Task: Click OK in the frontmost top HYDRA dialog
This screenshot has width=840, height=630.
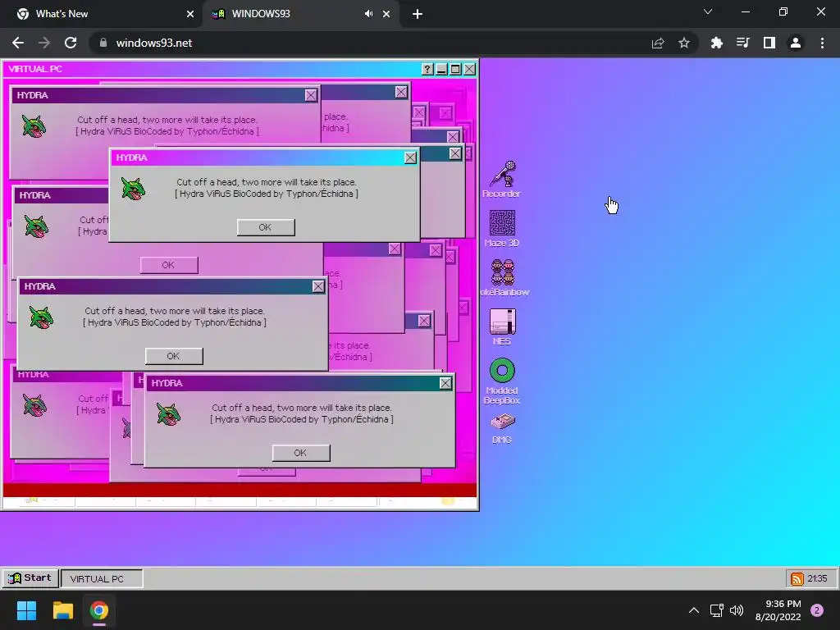Action: (x=266, y=227)
